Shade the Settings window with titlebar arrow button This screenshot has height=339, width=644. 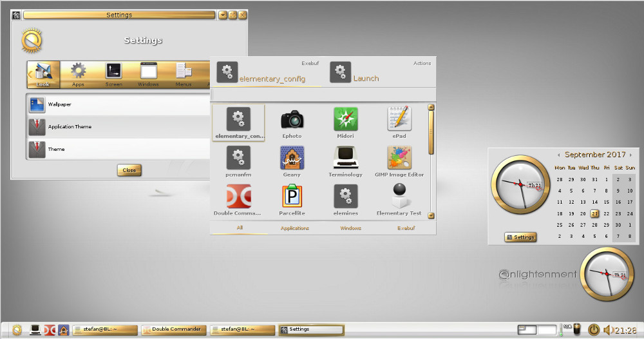223,15
